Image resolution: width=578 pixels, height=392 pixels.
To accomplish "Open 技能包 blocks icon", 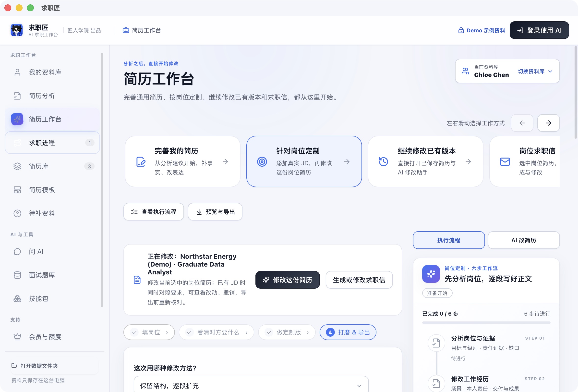I will coord(17,298).
